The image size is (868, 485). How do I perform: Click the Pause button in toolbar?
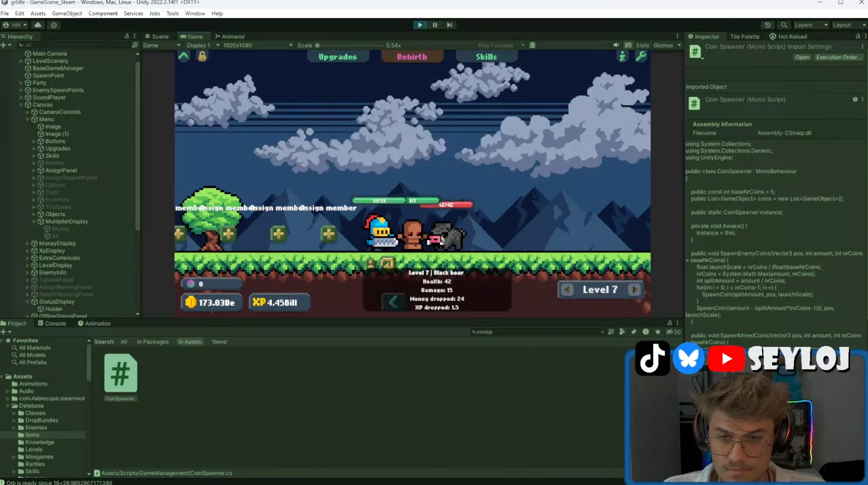[x=434, y=25]
